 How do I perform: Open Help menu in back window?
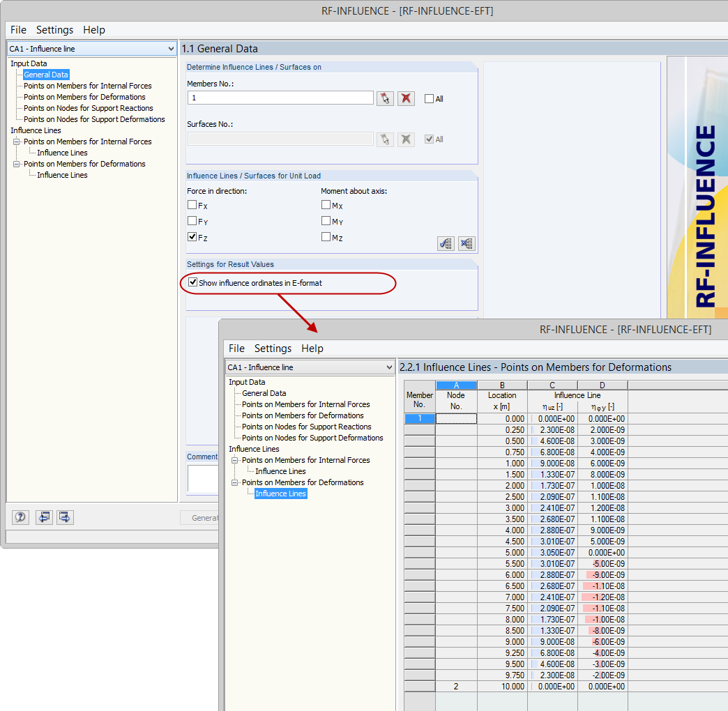[94, 30]
